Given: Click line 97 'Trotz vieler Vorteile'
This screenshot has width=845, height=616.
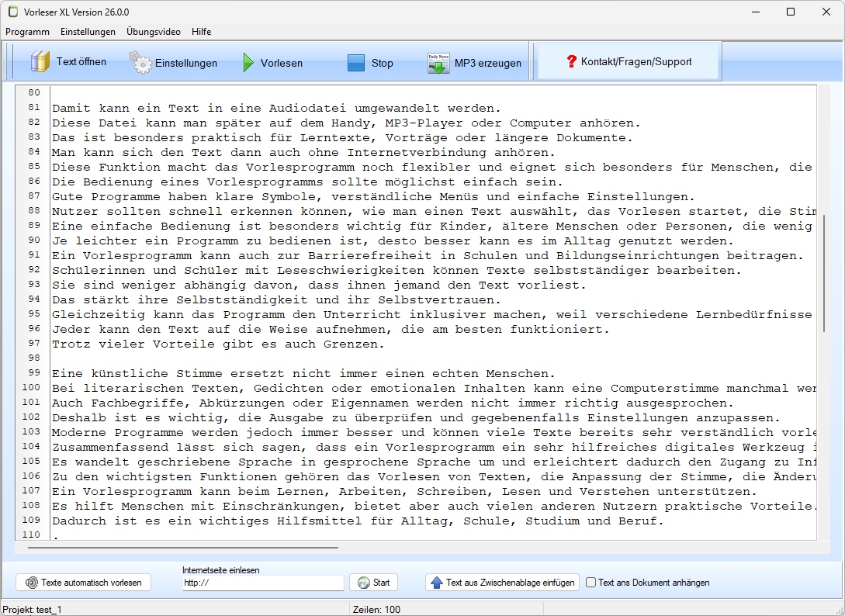Looking at the screenshot, I should [219, 344].
